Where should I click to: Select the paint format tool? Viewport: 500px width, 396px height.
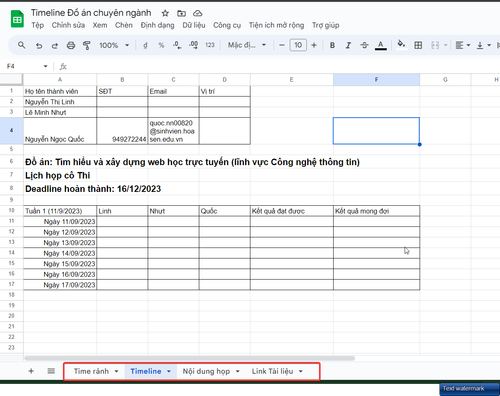coord(87,45)
